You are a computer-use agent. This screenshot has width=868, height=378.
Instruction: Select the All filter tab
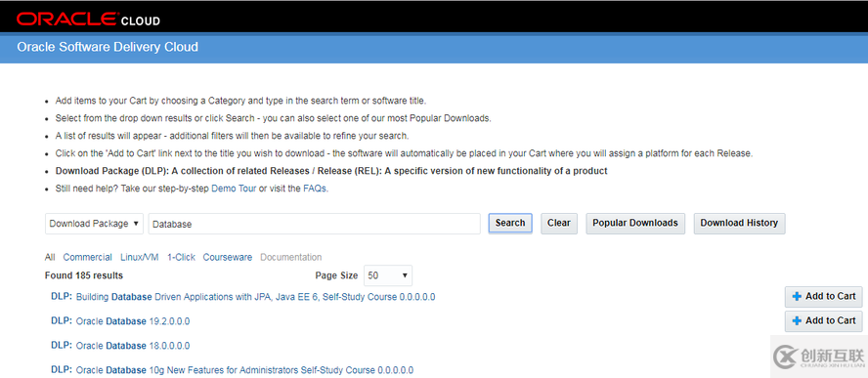click(50, 257)
